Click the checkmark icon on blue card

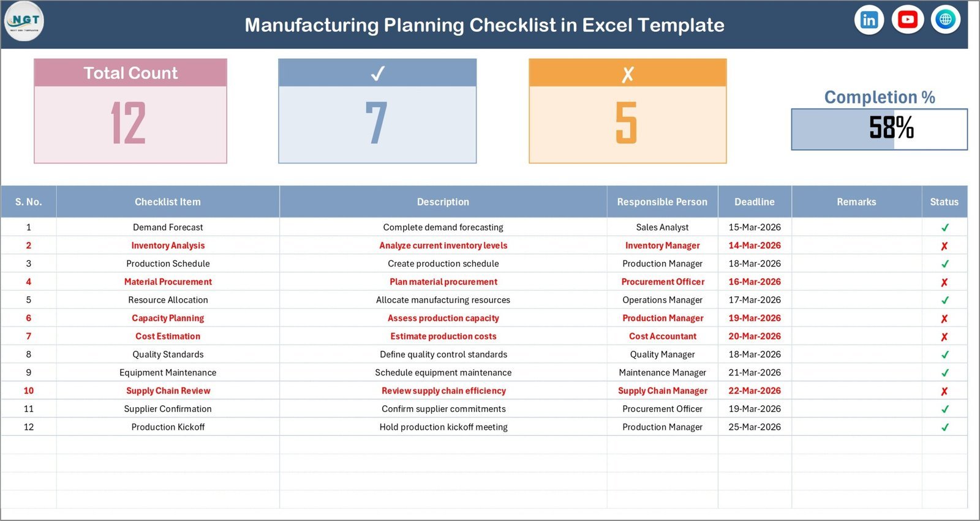377,73
